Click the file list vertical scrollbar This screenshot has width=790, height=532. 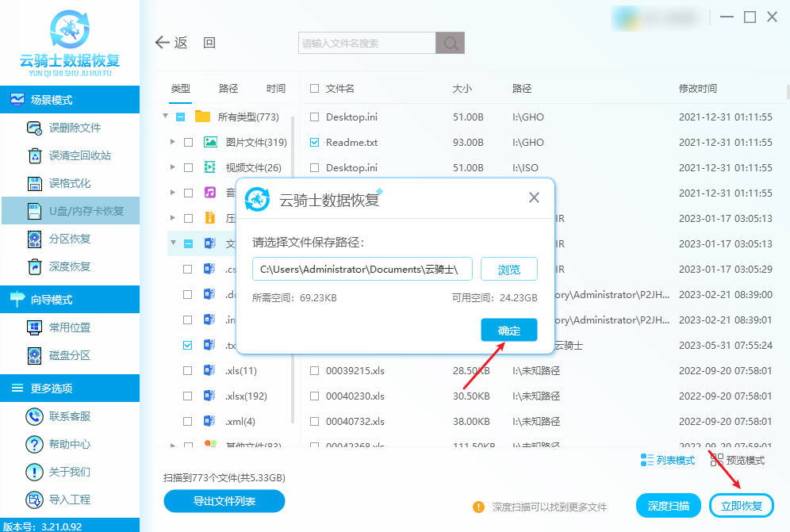click(x=786, y=90)
